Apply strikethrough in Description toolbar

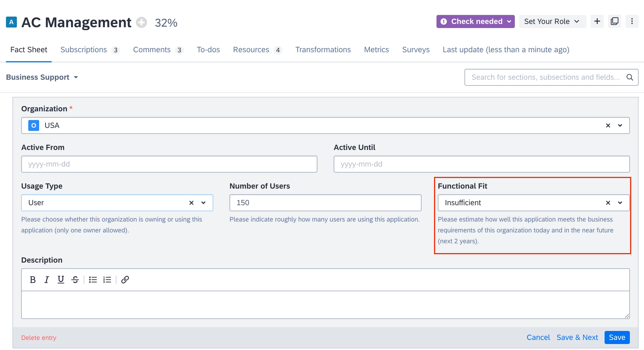coord(75,280)
